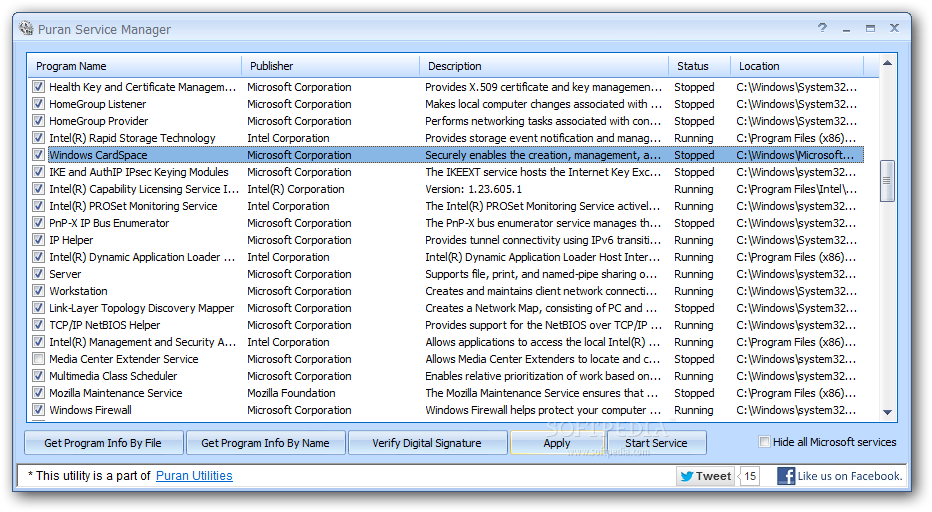Screen dimensions: 932x512
Task: Click Get Program Info By File button
Action: pos(103,443)
